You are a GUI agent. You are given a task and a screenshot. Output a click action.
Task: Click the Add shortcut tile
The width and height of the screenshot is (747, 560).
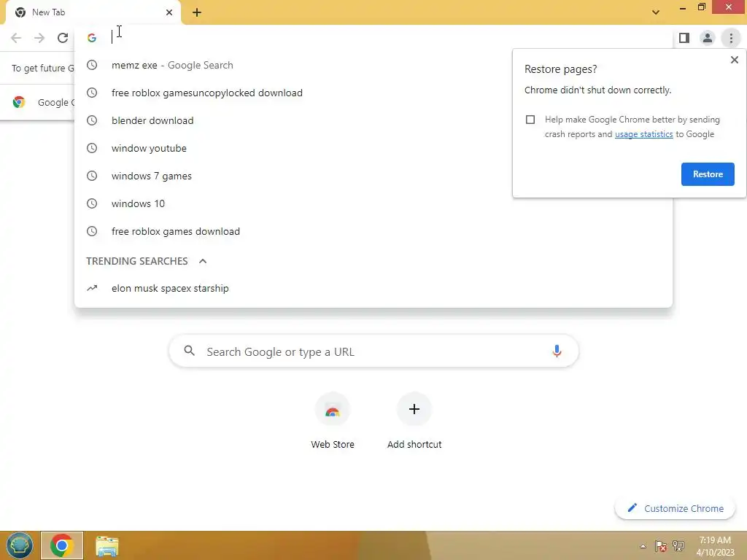pos(414,421)
